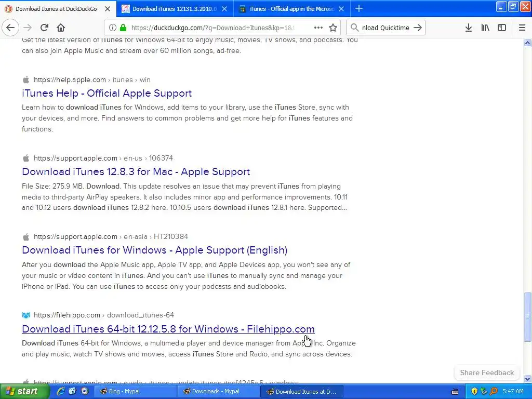Image resolution: width=532 pixels, height=399 pixels.
Task: Open Downloads - Mypal taskbar window
Action: point(219,391)
